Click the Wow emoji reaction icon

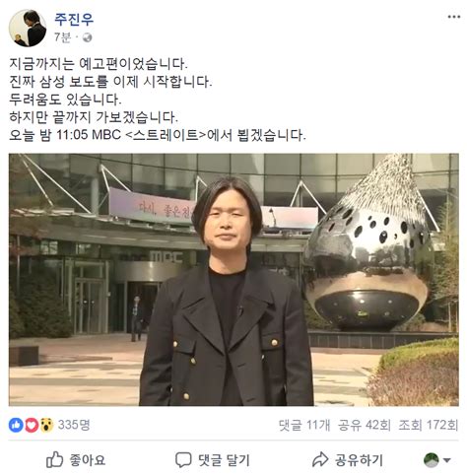(46, 425)
